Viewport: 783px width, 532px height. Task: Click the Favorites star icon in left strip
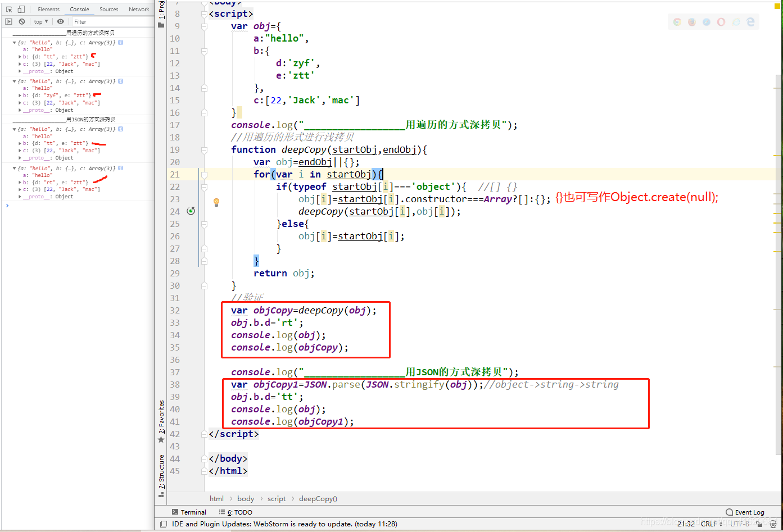click(161, 439)
